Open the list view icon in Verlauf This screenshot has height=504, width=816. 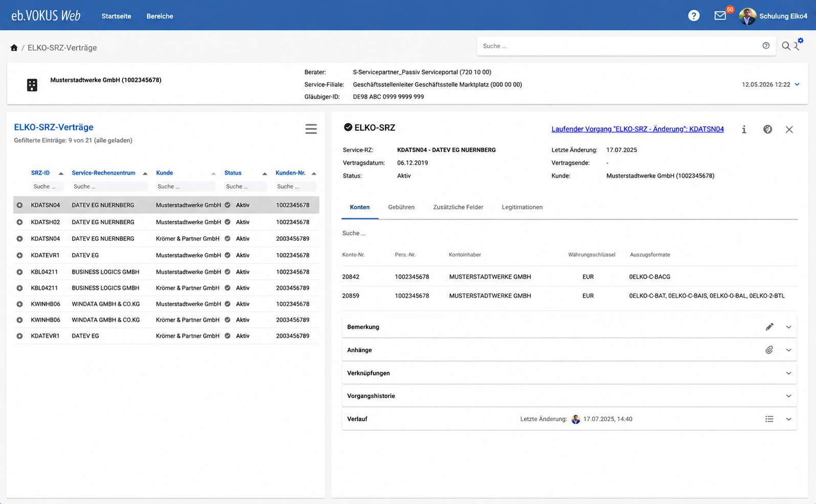769,419
